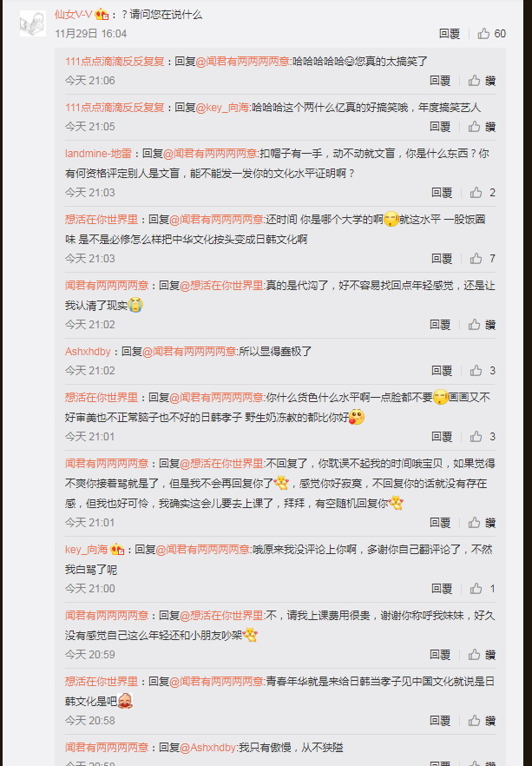532x766 pixels.
Task: Reply to 仙女V-V's top comment
Action: point(449,33)
